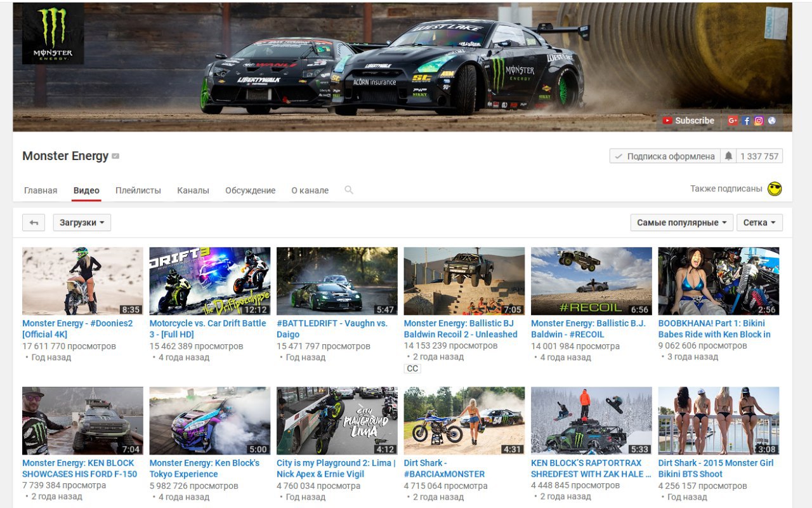Open the Drift 3 motorcycle video thumbnail
812x508 pixels.
(x=210, y=281)
